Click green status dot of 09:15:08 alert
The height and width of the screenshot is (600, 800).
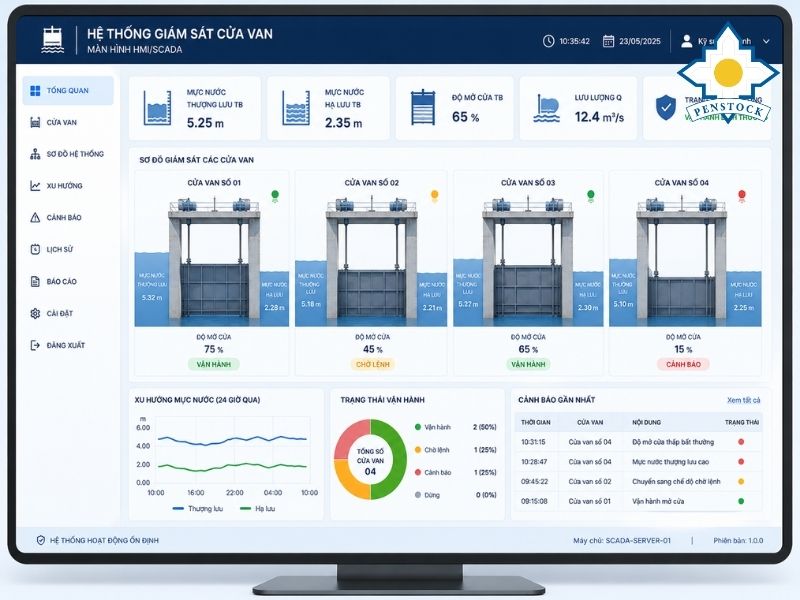(x=741, y=502)
